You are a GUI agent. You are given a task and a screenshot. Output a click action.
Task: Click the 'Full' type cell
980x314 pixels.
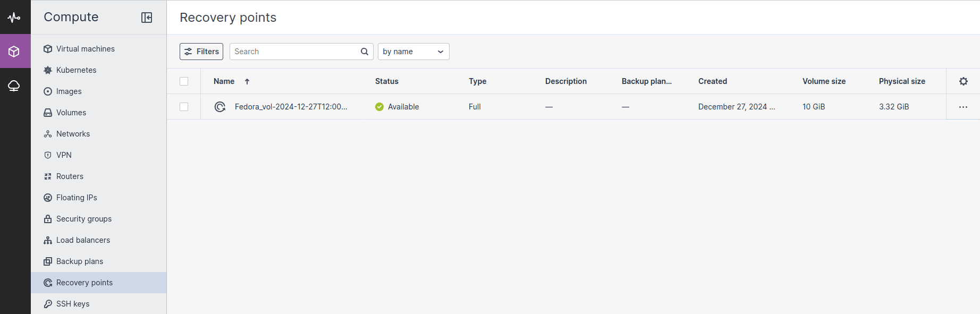coord(475,107)
